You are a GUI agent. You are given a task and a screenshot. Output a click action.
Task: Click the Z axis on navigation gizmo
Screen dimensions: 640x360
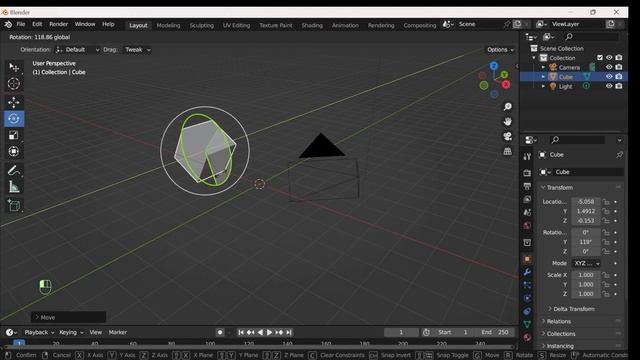click(x=494, y=66)
